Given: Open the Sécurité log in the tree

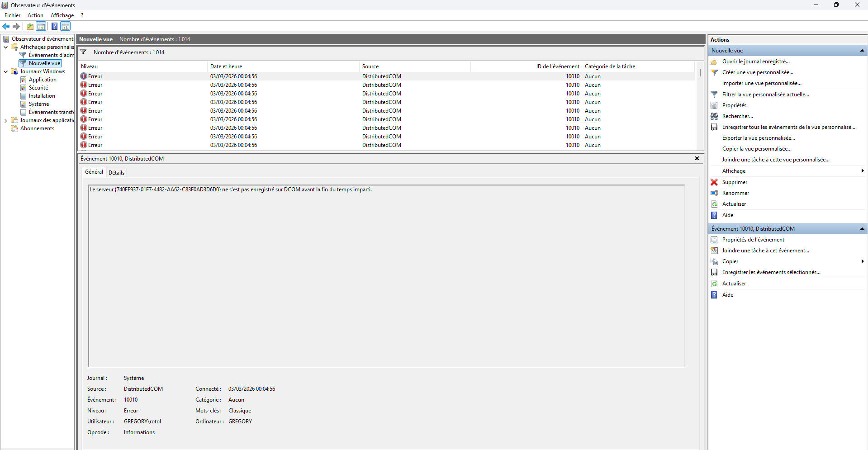Looking at the screenshot, I should [38, 88].
